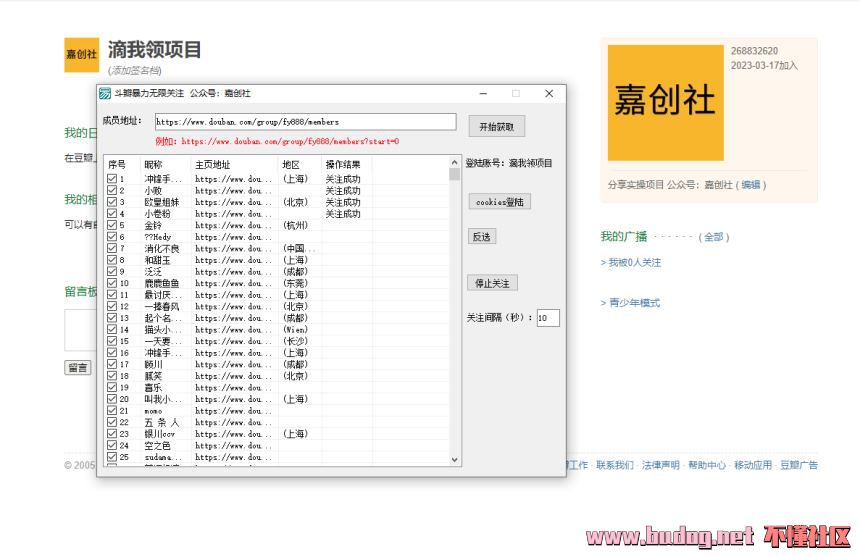This screenshot has height=557, width=860.
Task: Toggle checkbox for row 19 喜乐
Action: [112, 387]
